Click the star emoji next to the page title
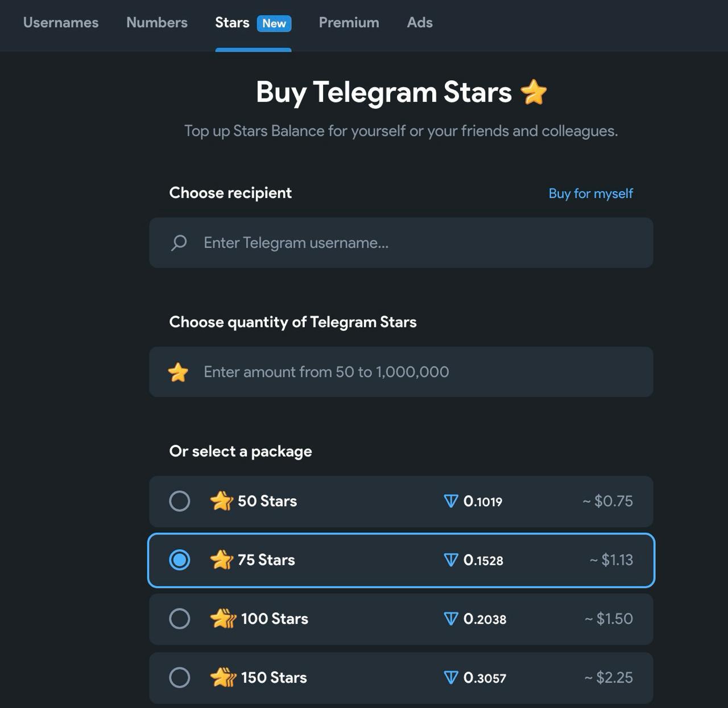The height and width of the screenshot is (708, 728). click(533, 92)
